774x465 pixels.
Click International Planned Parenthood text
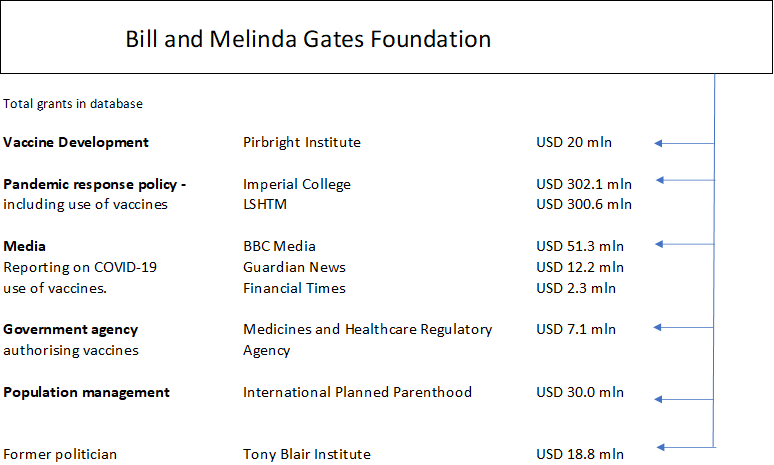[x=357, y=392]
